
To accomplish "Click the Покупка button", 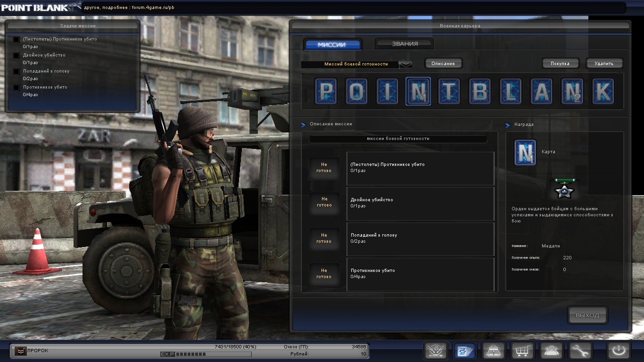I will (x=560, y=63).
